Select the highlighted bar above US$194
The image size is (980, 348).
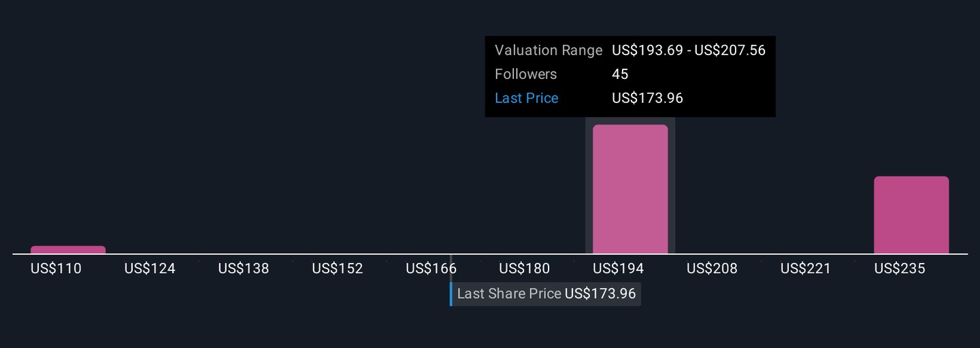coord(630,189)
